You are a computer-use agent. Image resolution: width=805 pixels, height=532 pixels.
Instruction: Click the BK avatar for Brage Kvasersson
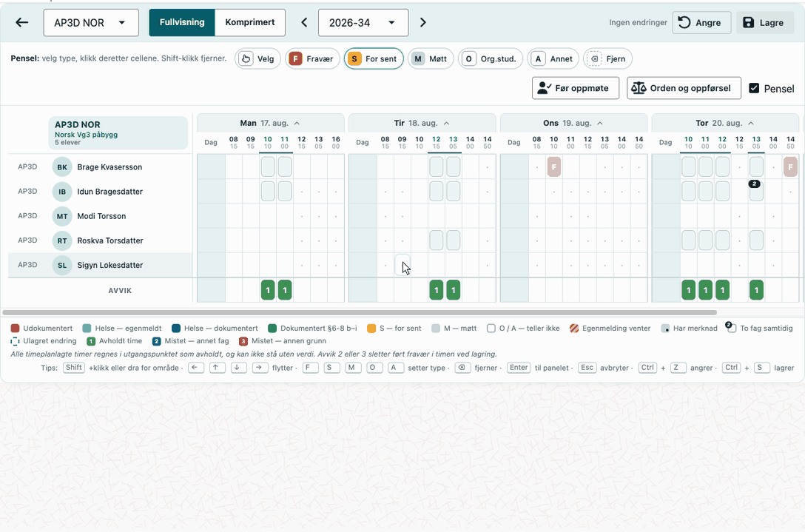coord(62,167)
